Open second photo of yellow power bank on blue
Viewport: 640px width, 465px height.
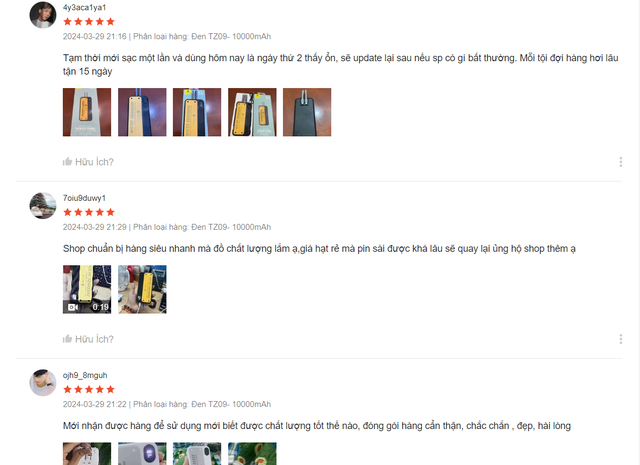(x=142, y=112)
